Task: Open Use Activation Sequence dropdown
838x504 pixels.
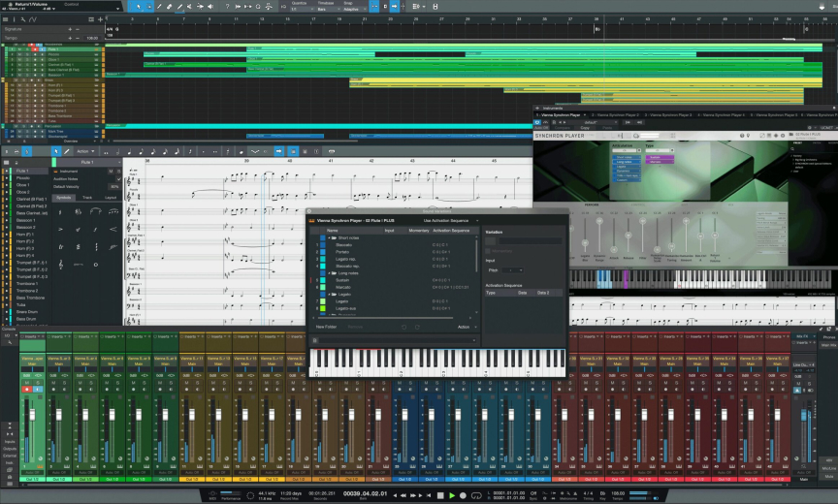Action: pos(448,220)
